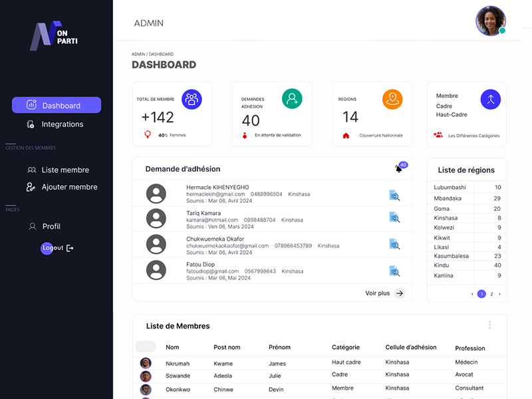Screen dimensions: 532x399
Task: Click Logout at the sidebar bottom
Action: [x=53, y=247]
